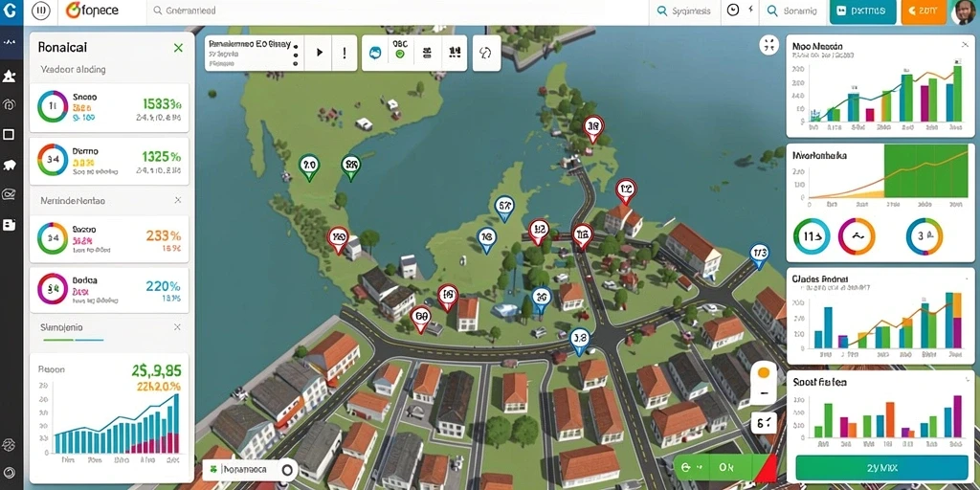Close the Ronalcal panel with the green X

[x=178, y=48]
